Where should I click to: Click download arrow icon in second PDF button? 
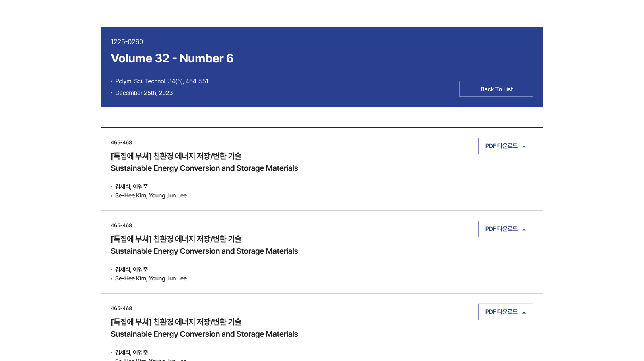524,229
